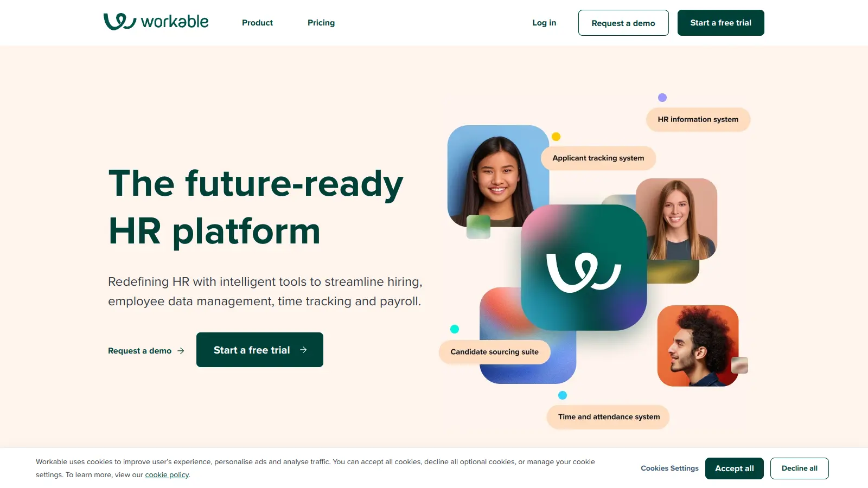Open the Pricing page
This screenshot has height=488, width=868.
tap(321, 23)
